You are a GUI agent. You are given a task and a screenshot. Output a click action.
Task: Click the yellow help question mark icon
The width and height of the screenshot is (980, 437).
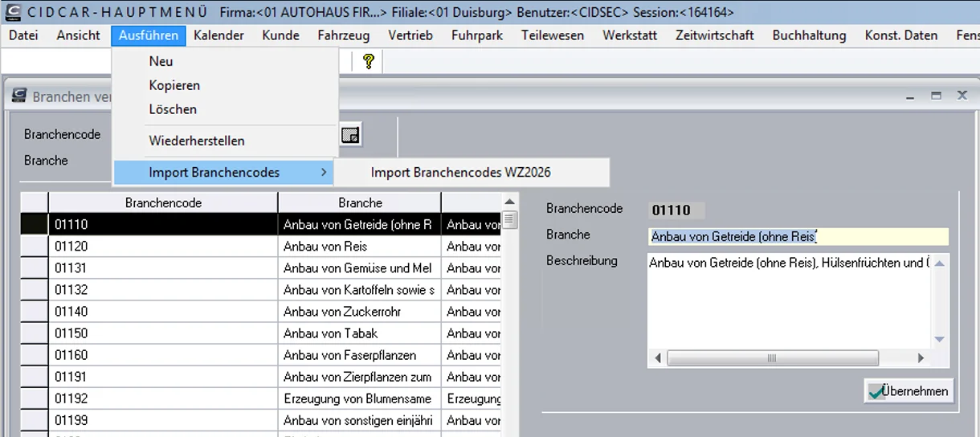(369, 61)
